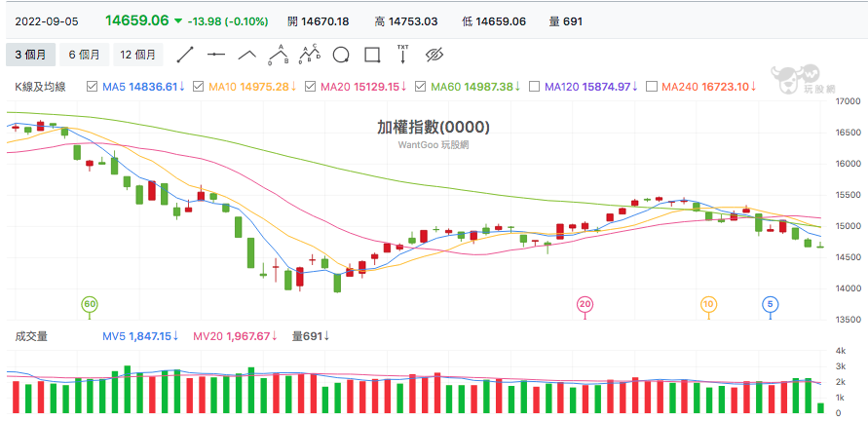Click the index value 14659.06
Image resolution: width=868 pixels, height=421 pixels.
point(136,20)
